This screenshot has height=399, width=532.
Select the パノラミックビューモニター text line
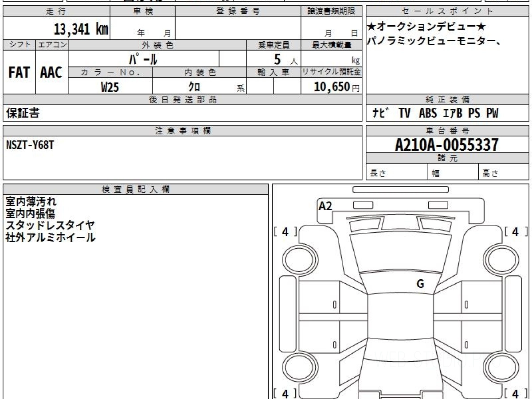435,42
